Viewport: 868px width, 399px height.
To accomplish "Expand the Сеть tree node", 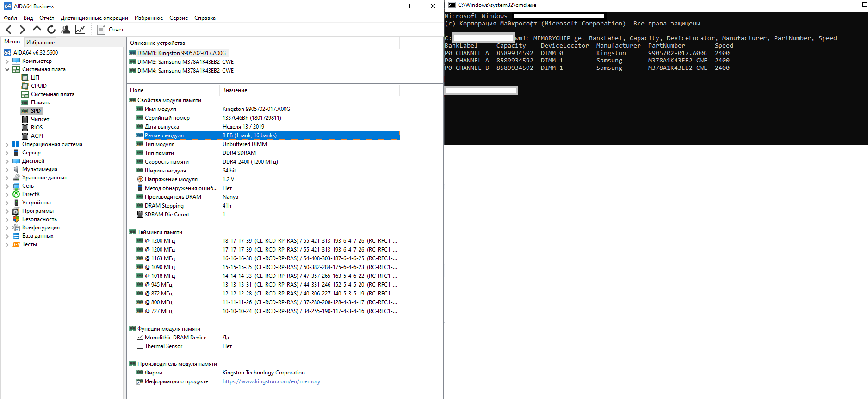I will coord(7,186).
